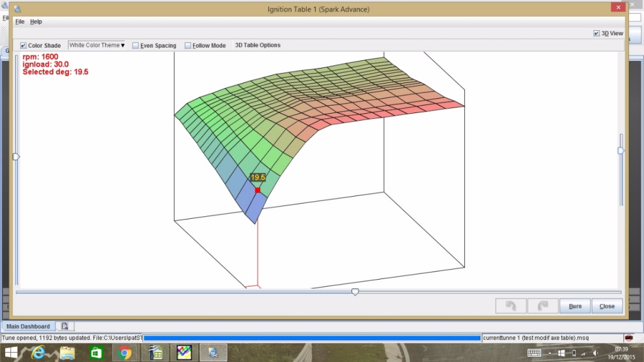Open the Windows Store taskbar icon
Viewport: 644px width, 362px height.
[96, 353]
